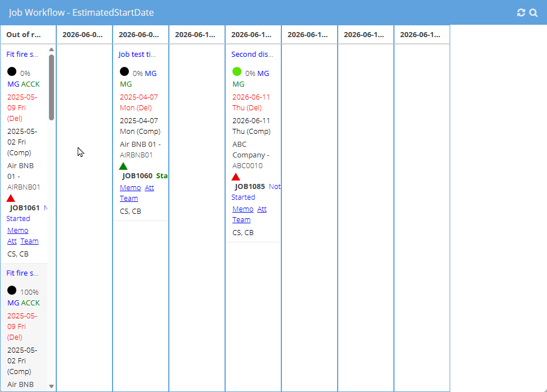Click the blue MG link in JOB1085 card
The width and height of the screenshot is (547, 392).
263,74
